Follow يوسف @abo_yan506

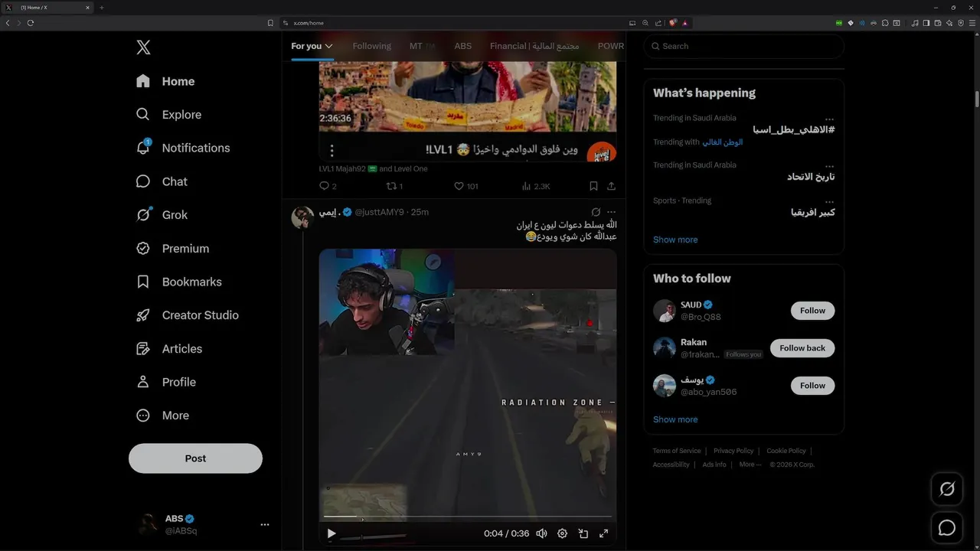point(812,386)
